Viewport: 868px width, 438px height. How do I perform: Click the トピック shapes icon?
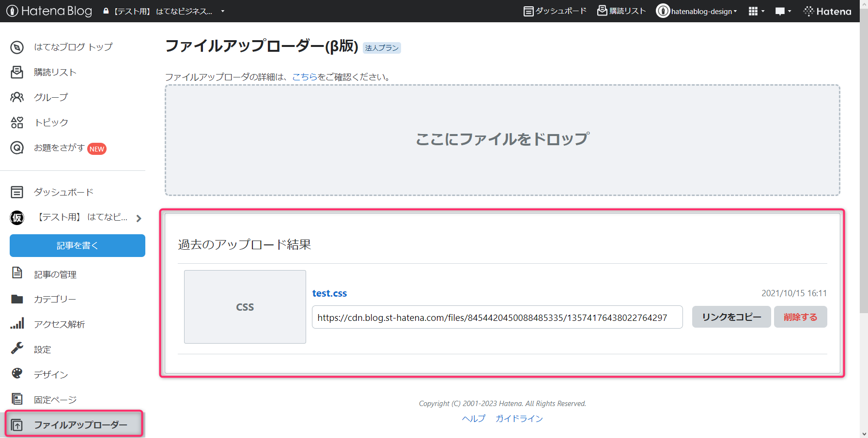click(17, 122)
